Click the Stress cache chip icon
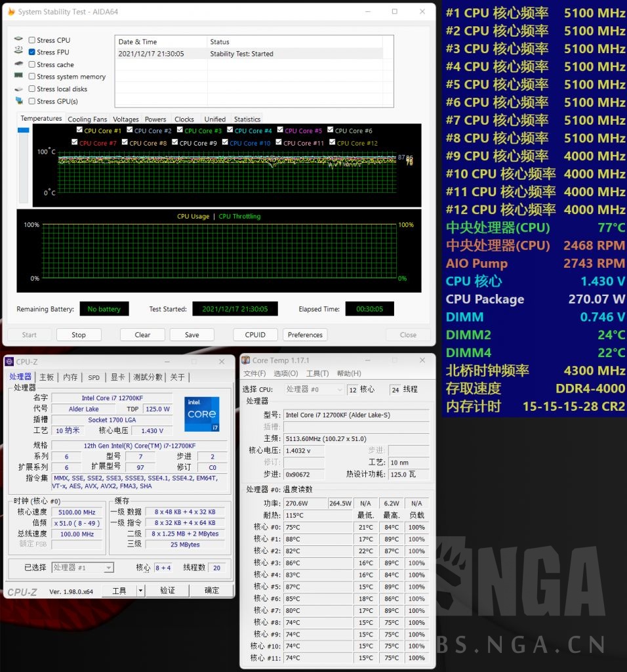 (18, 64)
